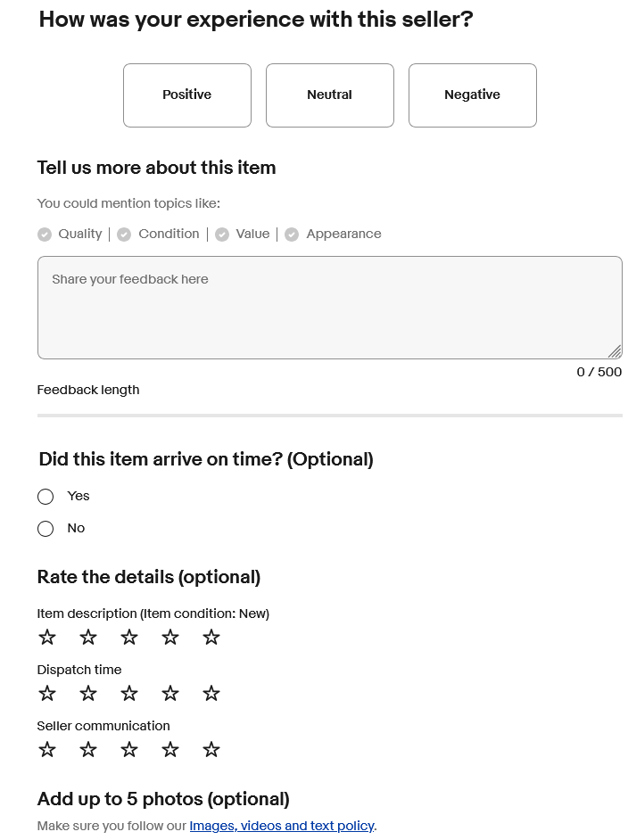Rate item description one star

click(x=47, y=638)
